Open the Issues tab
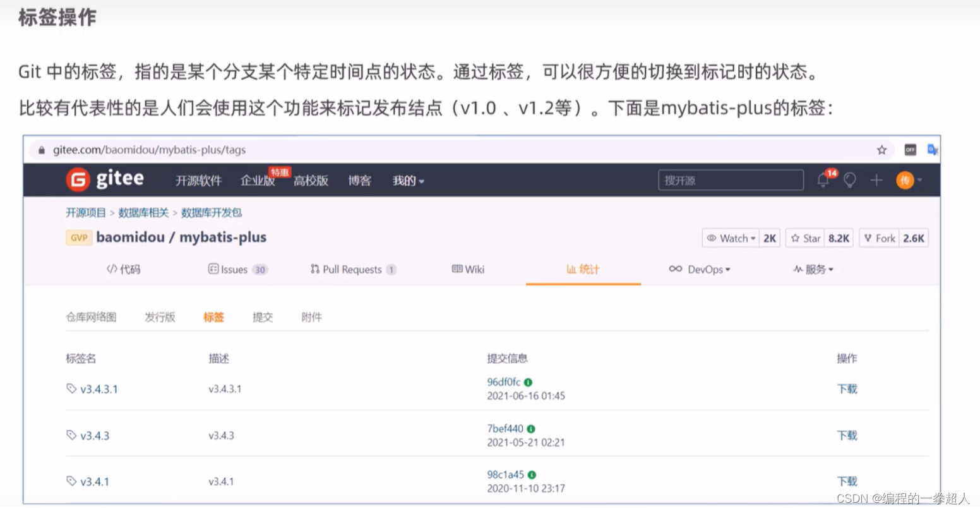 pyautogui.click(x=238, y=269)
